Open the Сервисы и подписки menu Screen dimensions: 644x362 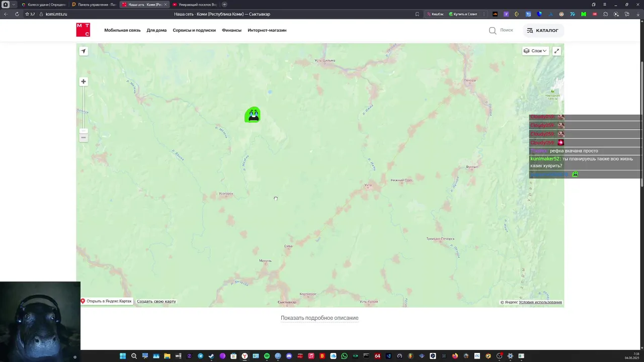tap(194, 30)
